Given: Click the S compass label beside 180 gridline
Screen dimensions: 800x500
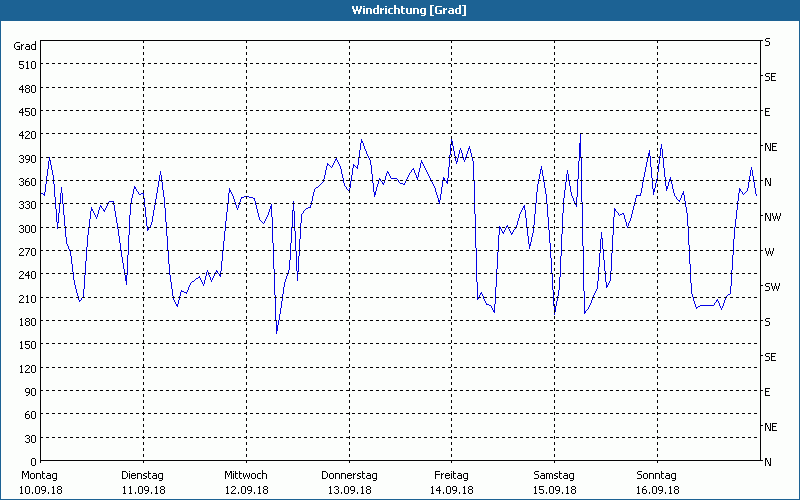Looking at the screenshot, I should (x=767, y=322).
